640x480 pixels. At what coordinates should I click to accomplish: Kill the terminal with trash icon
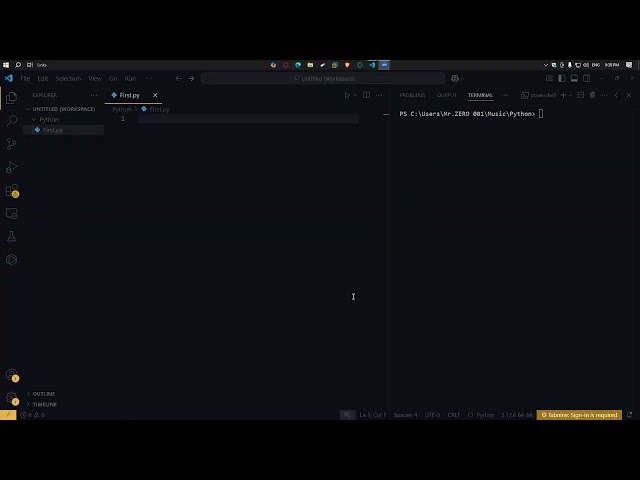[593, 95]
